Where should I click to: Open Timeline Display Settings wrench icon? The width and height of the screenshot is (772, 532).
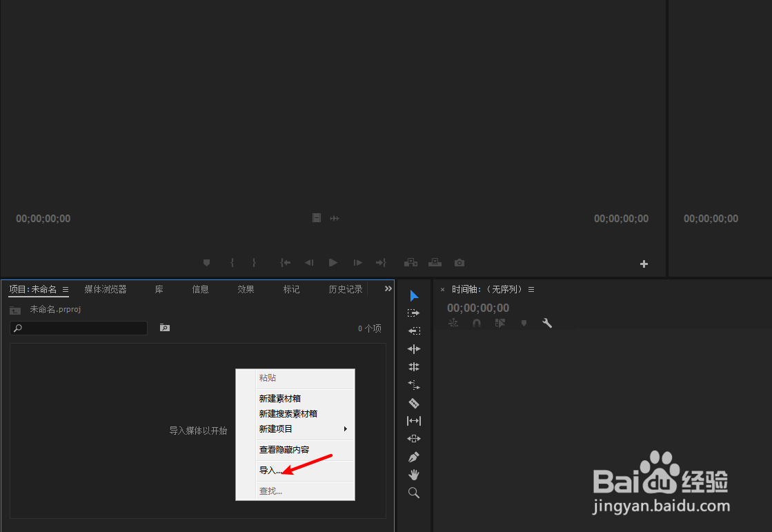click(x=547, y=322)
